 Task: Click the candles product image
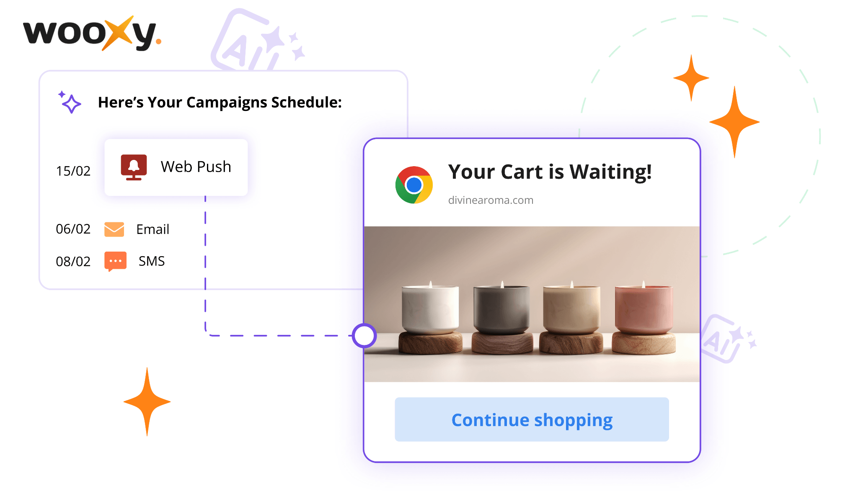coord(532,304)
